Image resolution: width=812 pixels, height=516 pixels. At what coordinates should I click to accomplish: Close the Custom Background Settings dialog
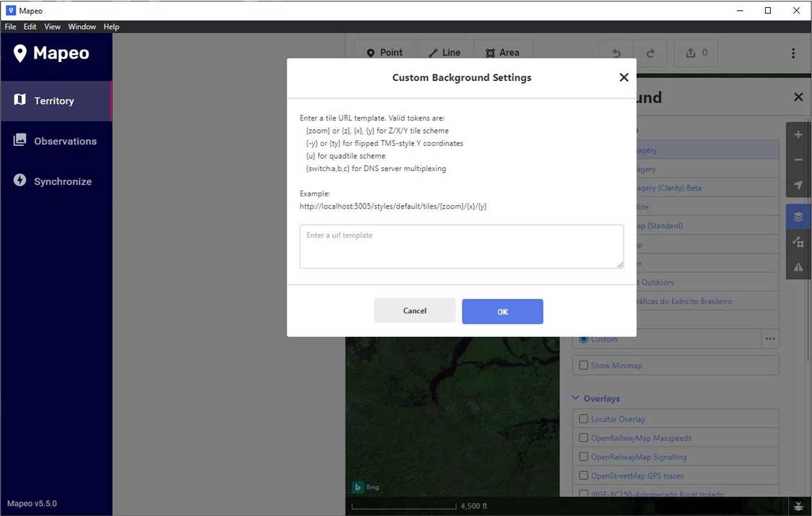tap(624, 78)
